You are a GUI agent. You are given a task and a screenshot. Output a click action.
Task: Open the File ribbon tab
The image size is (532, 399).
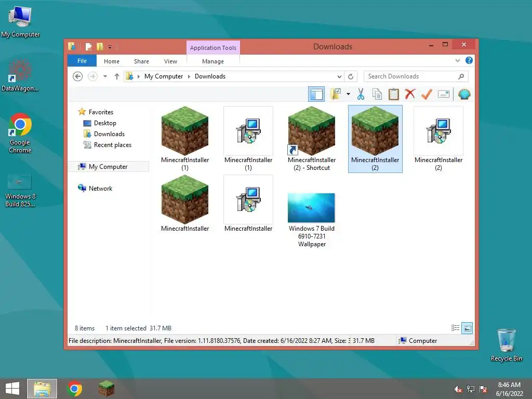pyautogui.click(x=82, y=61)
